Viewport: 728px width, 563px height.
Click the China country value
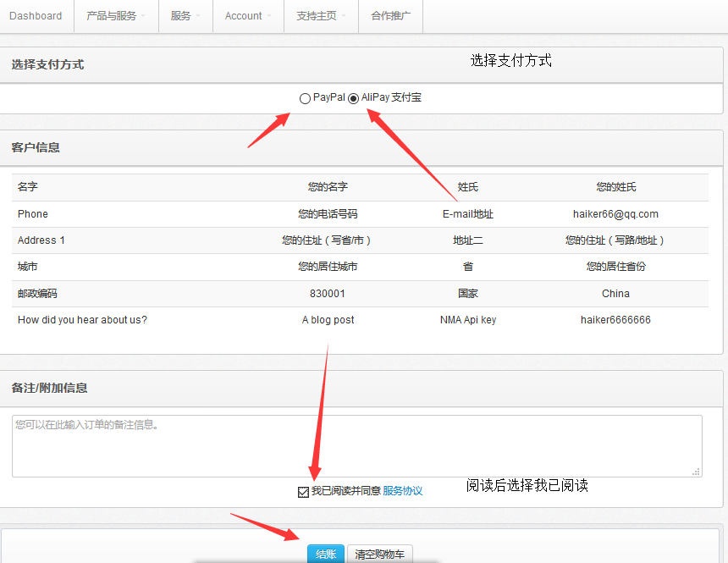click(615, 294)
